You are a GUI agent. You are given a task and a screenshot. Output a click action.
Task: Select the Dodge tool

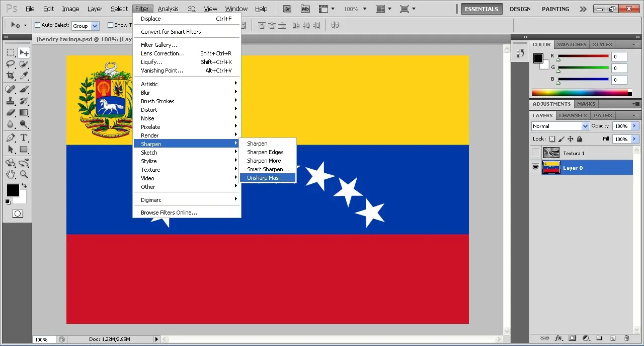click(x=24, y=124)
